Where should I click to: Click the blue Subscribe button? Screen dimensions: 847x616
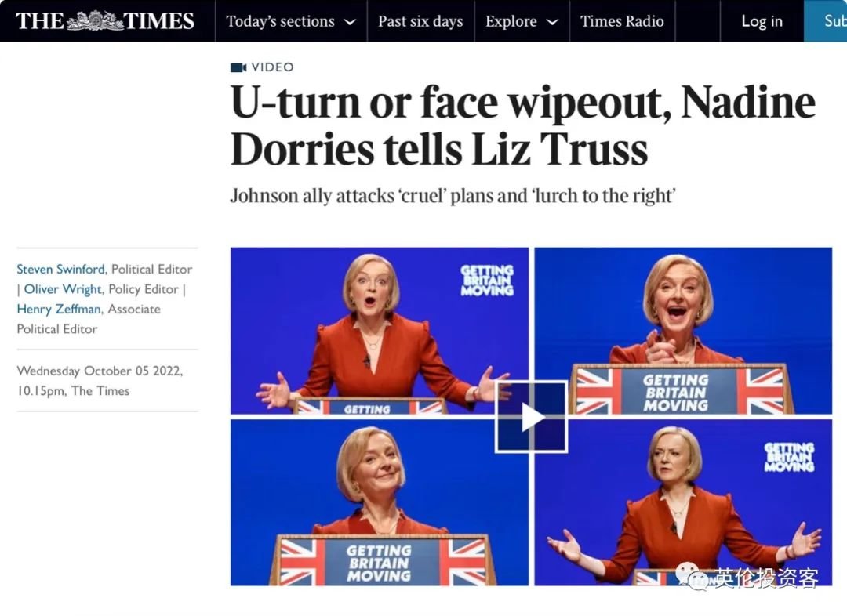click(x=825, y=21)
